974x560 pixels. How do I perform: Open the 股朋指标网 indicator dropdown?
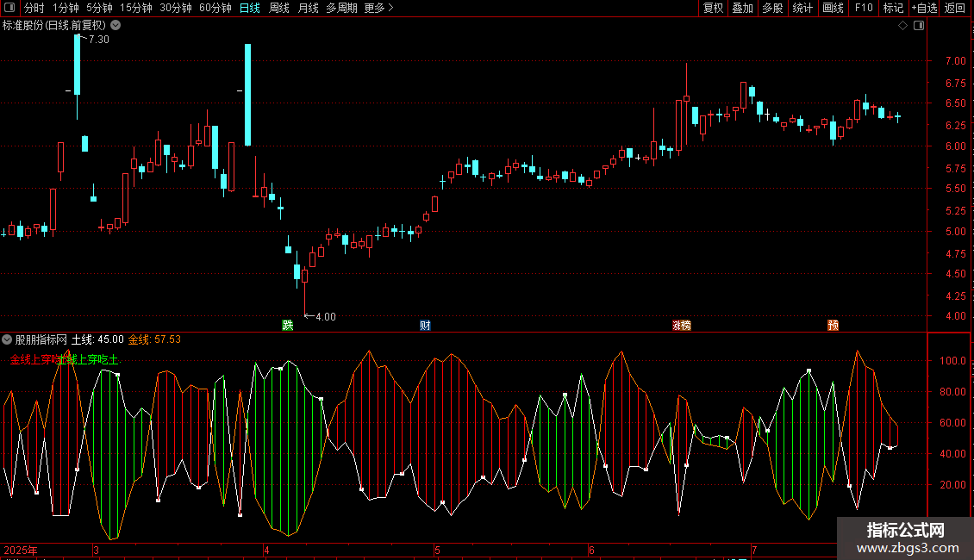(7, 339)
